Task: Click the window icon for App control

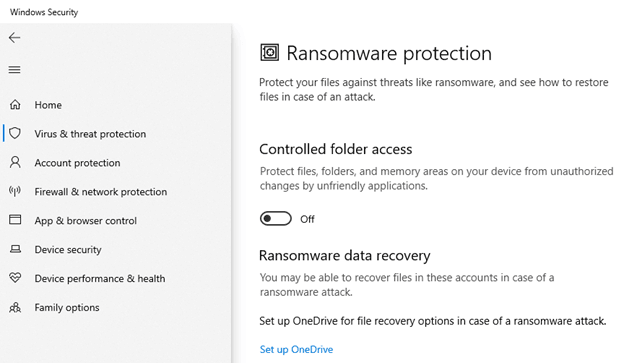Action: click(x=15, y=220)
